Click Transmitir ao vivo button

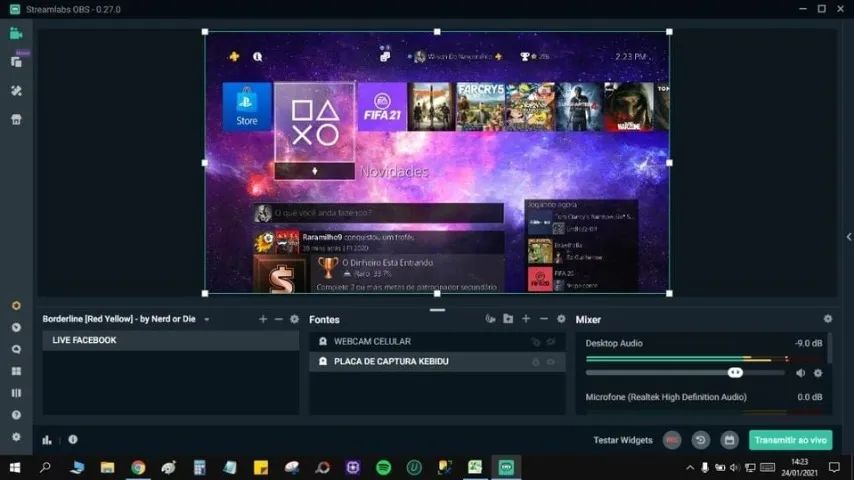click(x=790, y=440)
